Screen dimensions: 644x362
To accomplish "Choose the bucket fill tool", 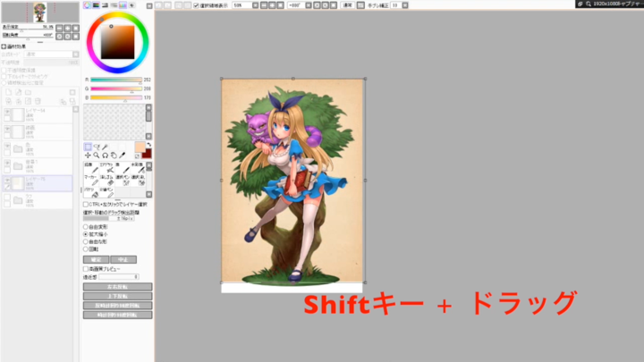I will pyautogui.click(x=90, y=192).
